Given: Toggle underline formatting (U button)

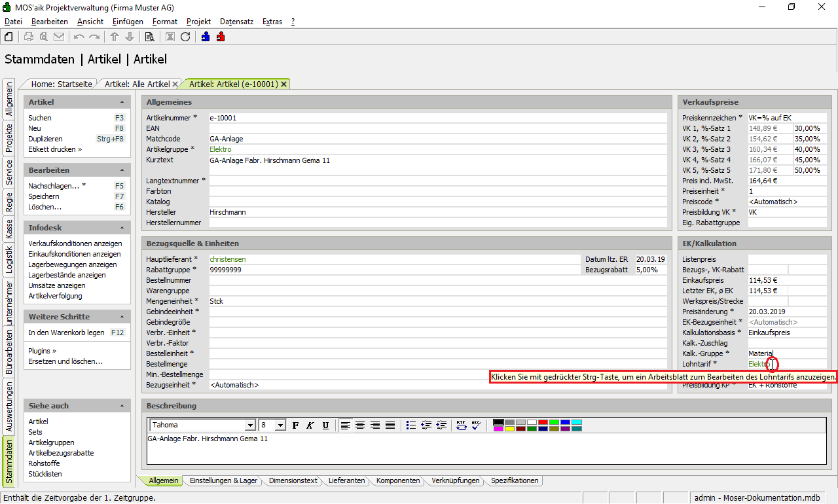Looking at the screenshot, I should pos(325,425).
